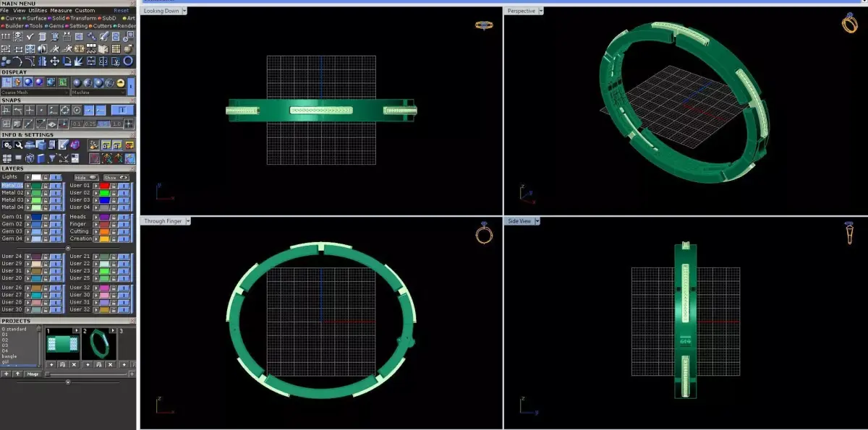Toggle the Gem 01 layer on/off switch
The height and width of the screenshot is (430, 868).
point(56,217)
